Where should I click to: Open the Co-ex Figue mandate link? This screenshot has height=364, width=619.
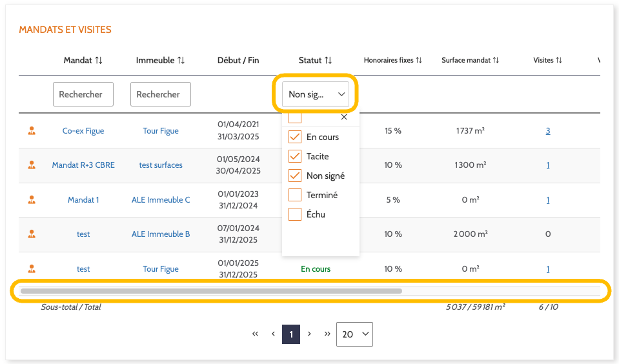point(83,130)
